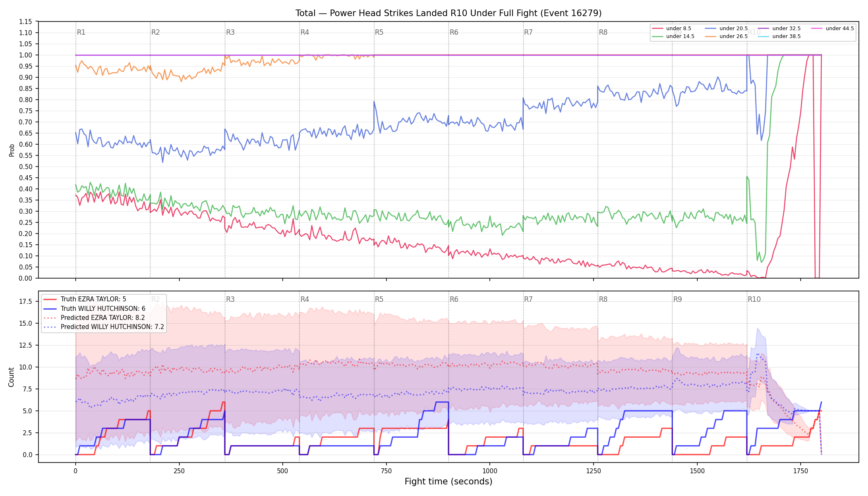Click the R6 round label in the count chart
The image size is (868, 496).
pyautogui.click(x=454, y=299)
